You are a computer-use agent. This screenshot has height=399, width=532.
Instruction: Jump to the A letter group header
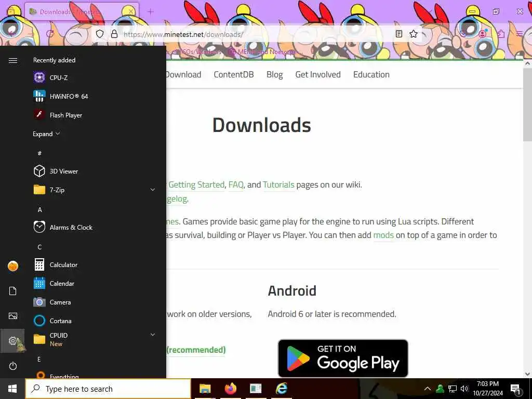[39, 210]
